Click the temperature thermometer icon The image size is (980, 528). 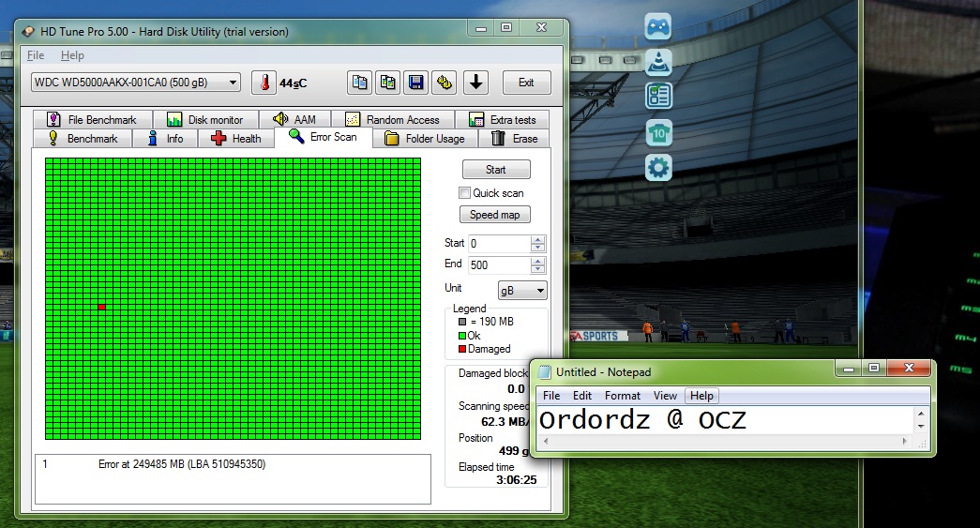click(x=264, y=83)
